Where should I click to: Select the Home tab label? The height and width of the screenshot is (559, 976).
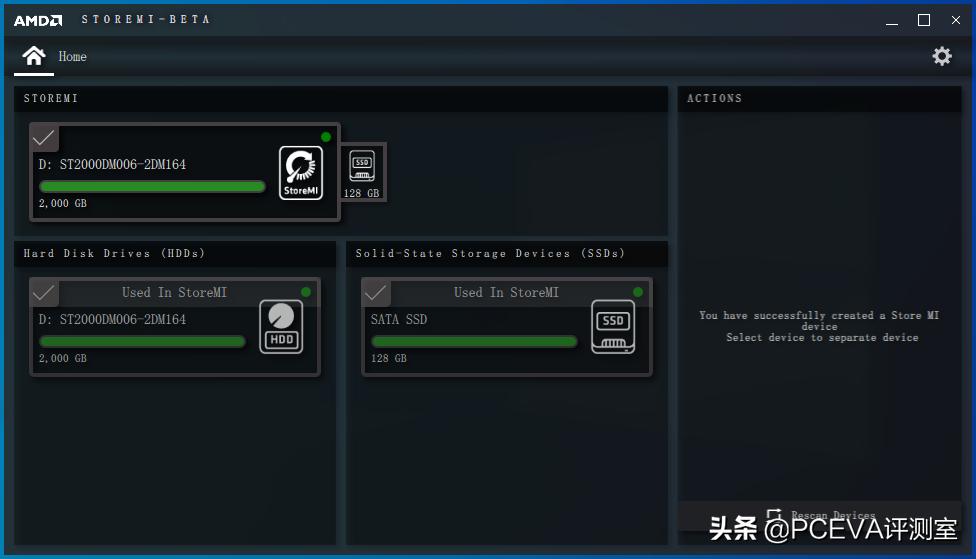coord(72,57)
